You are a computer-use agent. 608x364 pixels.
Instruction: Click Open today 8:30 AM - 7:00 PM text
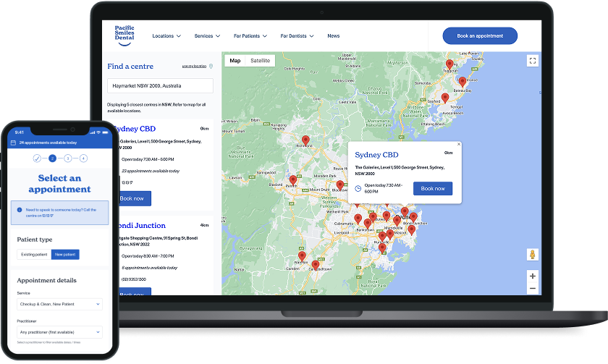coord(148,256)
